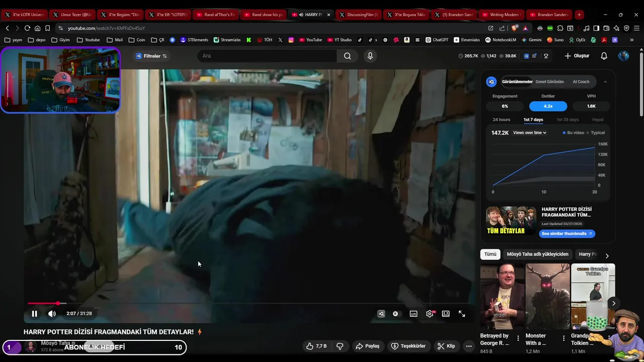Viewport: 644px width, 362px height.
Task: Toggle subtitles/captions button in the player
Action: click(x=414, y=314)
